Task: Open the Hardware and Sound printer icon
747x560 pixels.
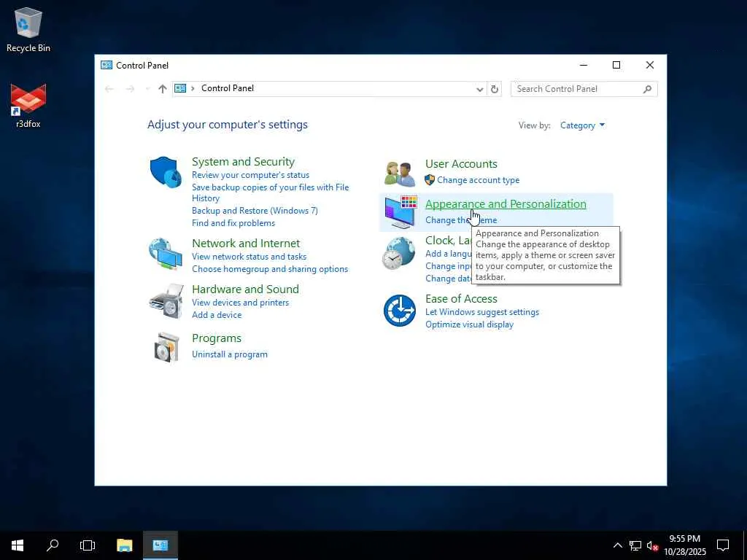Action: (x=166, y=301)
